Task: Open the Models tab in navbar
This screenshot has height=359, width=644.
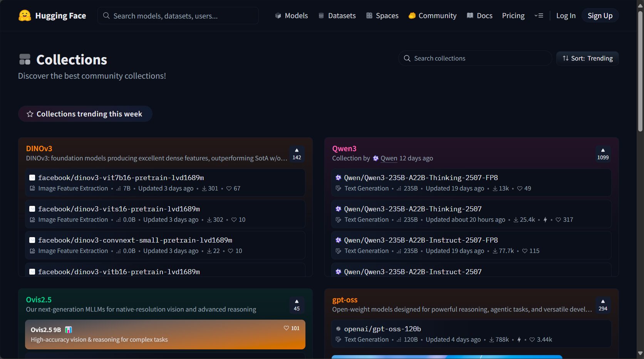Action: [292, 16]
